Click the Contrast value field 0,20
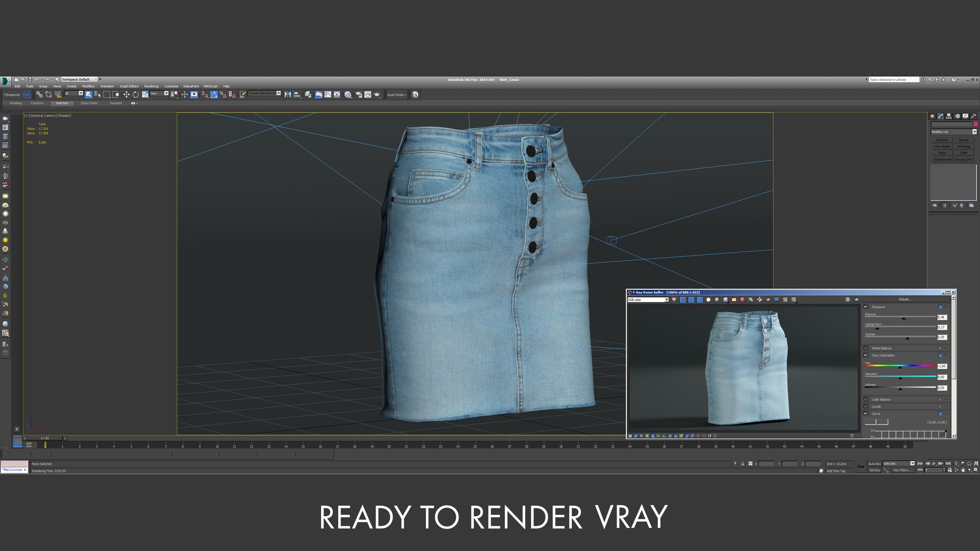Viewport: 980px width, 551px height. (x=942, y=337)
